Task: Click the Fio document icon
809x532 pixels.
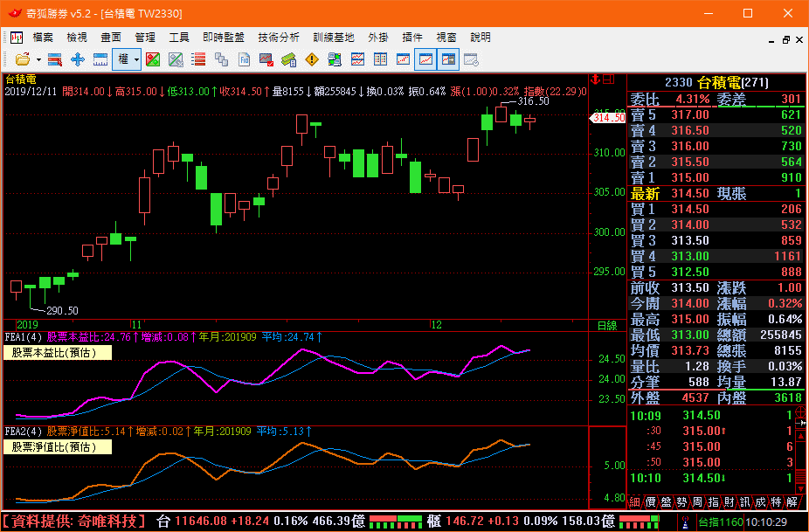Action: point(244,60)
